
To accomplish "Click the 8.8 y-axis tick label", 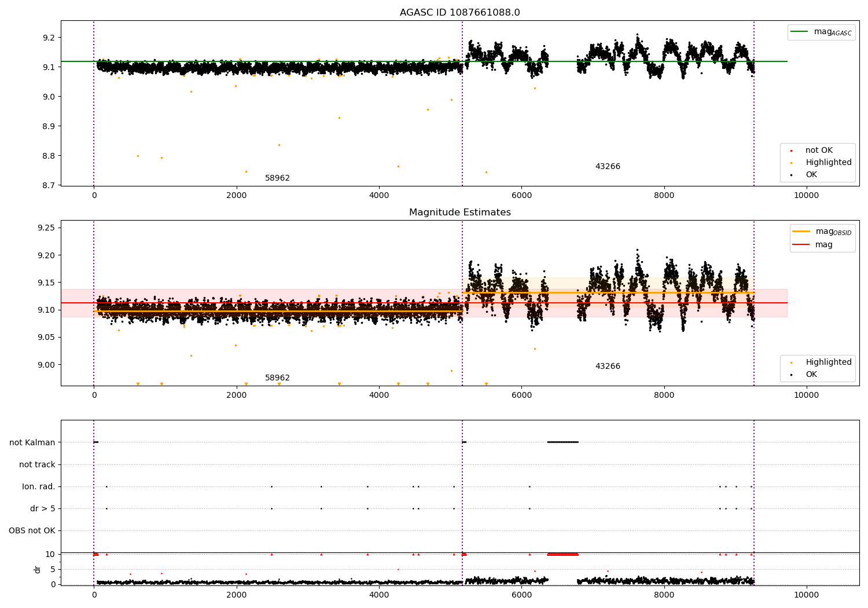I will tap(49, 156).
